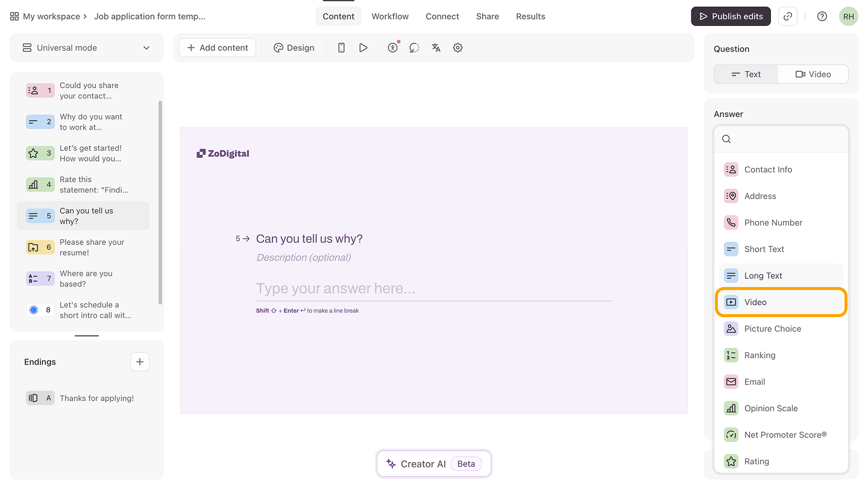The width and height of the screenshot is (868, 489).
Task: Go to the Connect tab
Action: click(x=442, y=16)
